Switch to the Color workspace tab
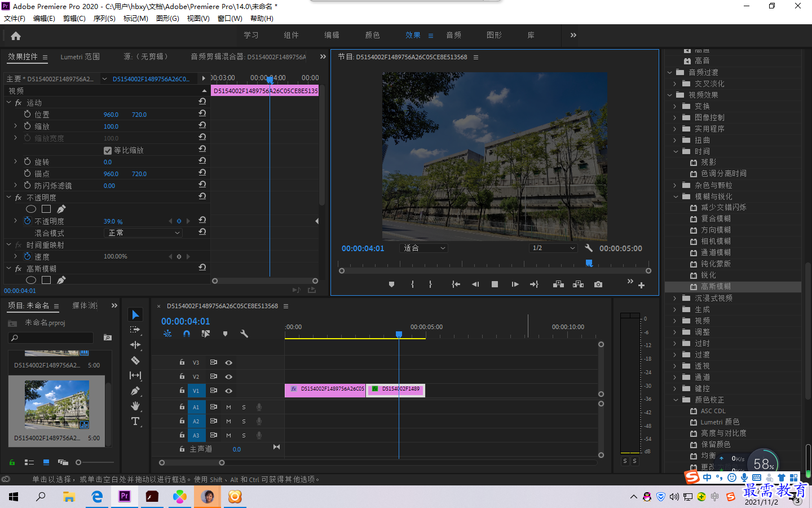The width and height of the screenshot is (812, 508). point(372,35)
